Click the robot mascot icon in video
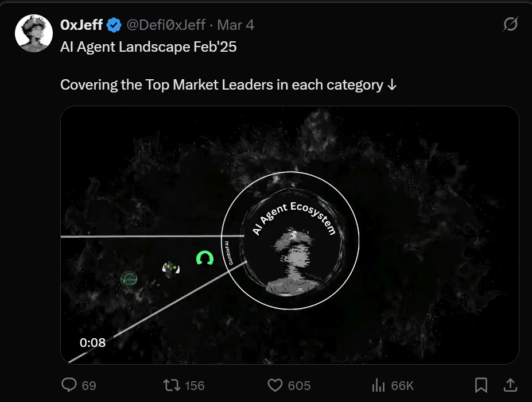The image size is (532, 402). click(170, 269)
